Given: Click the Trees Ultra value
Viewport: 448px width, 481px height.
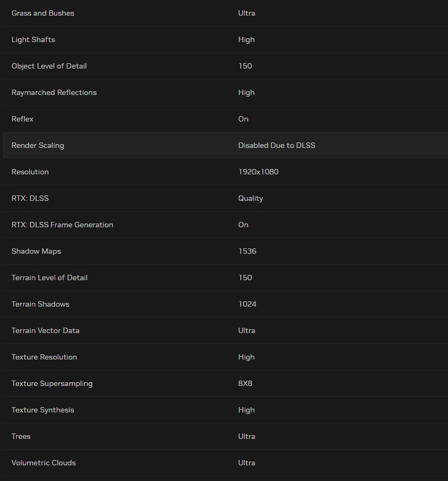Looking at the screenshot, I should coord(247,436).
